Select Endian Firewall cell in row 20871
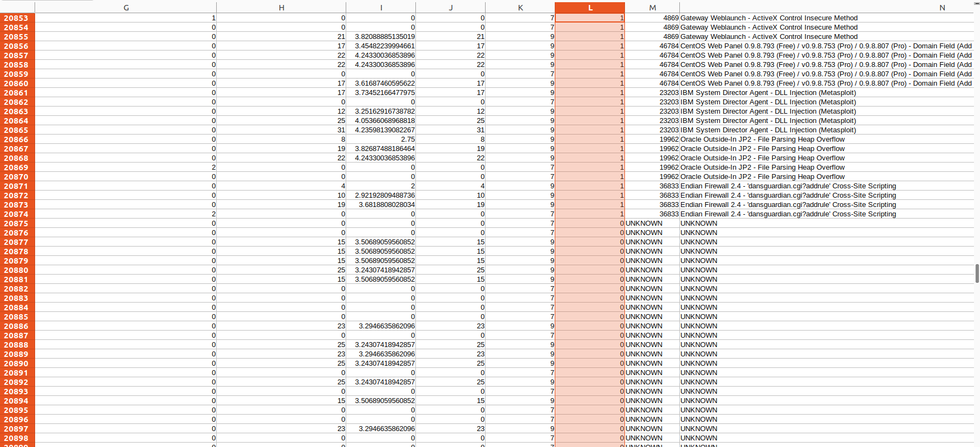Image resolution: width=980 pixels, height=447 pixels. (788, 186)
